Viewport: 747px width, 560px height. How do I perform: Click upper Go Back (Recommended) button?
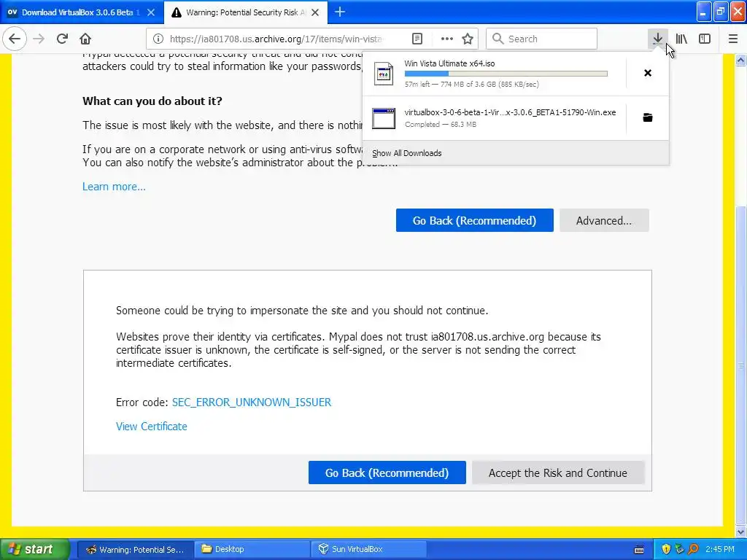click(474, 220)
